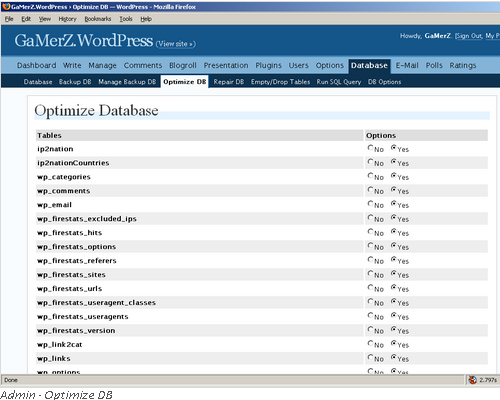Click the View site link
The image size is (500, 400).
coord(176,44)
